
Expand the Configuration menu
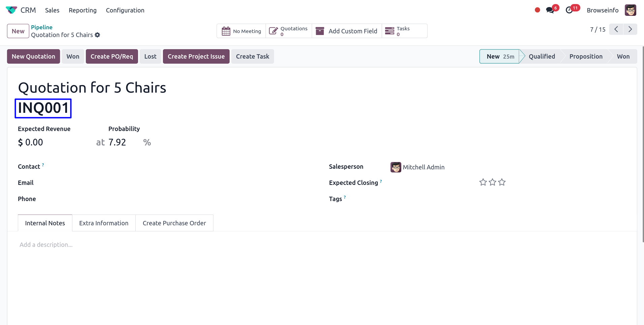(125, 10)
